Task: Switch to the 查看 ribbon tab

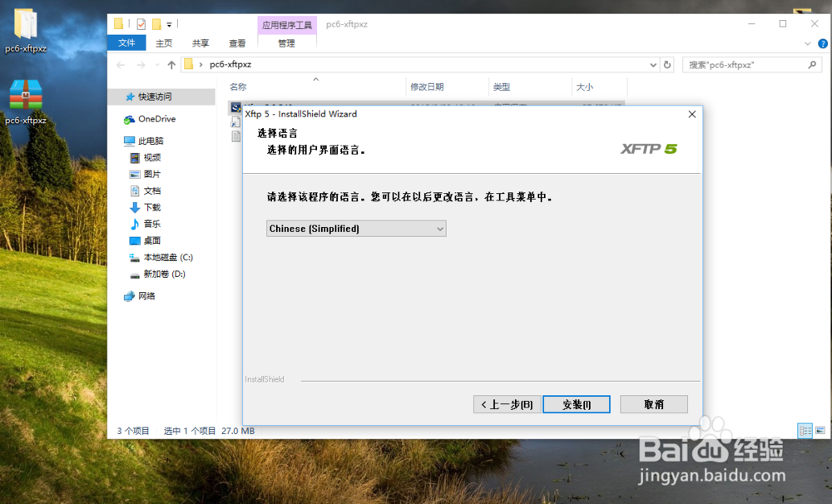Action: tap(237, 43)
